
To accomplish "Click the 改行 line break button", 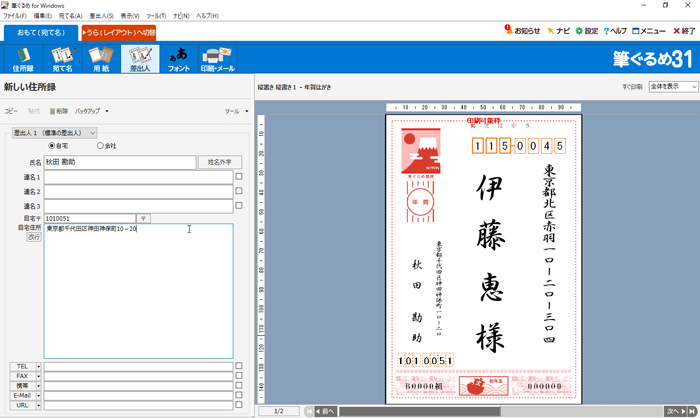I will click(34, 239).
